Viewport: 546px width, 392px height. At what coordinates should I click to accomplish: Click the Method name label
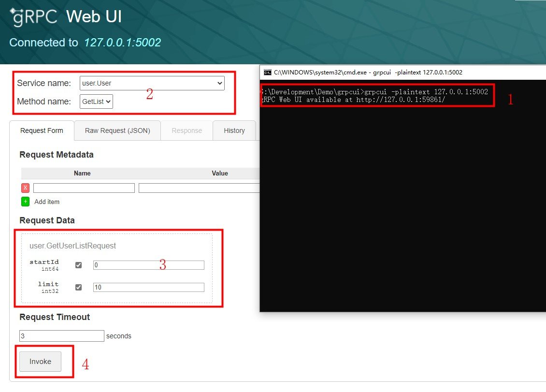(44, 102)
